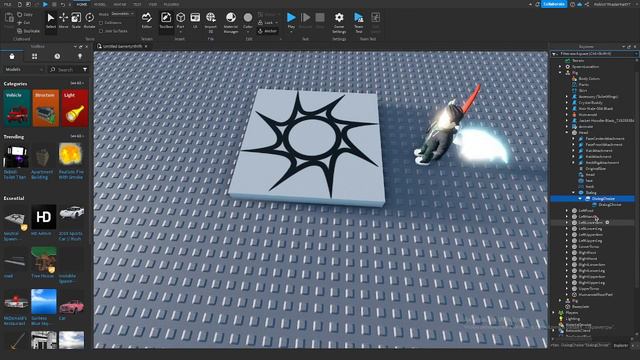640x360 pixels.
Task: Close the Untitled Game viewport tab
Action: coord(146,47)
